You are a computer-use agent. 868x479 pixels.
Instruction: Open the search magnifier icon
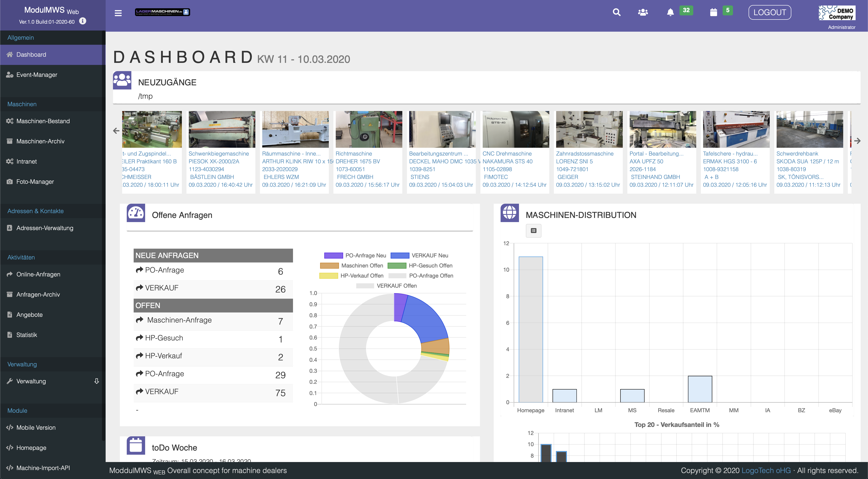(x=616, y=12)
